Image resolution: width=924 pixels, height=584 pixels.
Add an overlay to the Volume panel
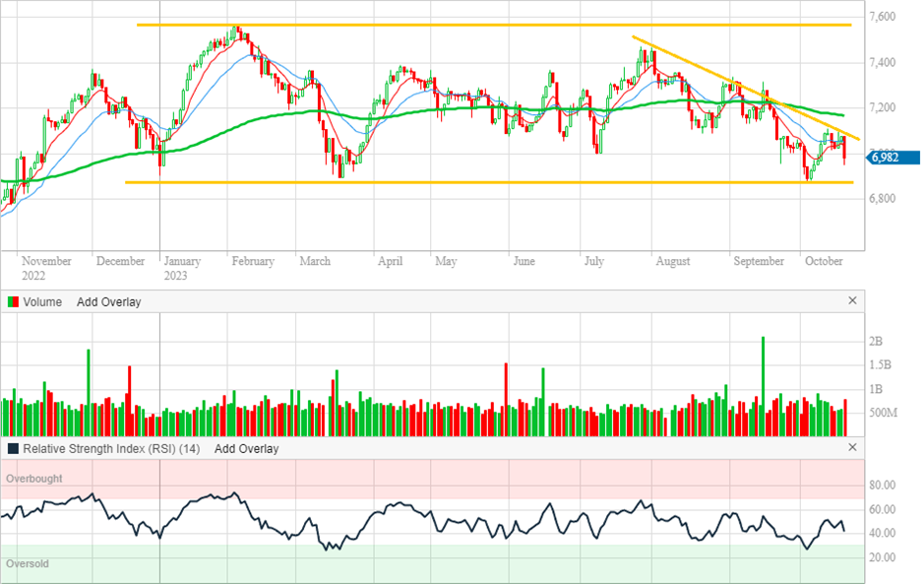108,302
